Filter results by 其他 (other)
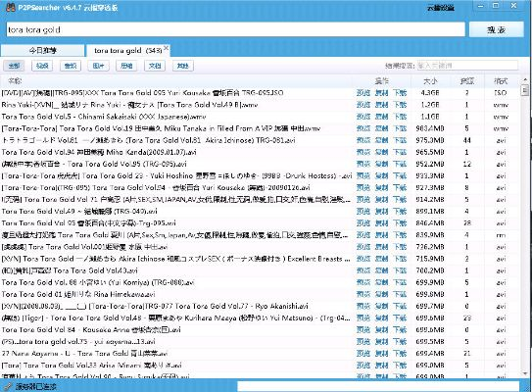 [x=183, y=66]
